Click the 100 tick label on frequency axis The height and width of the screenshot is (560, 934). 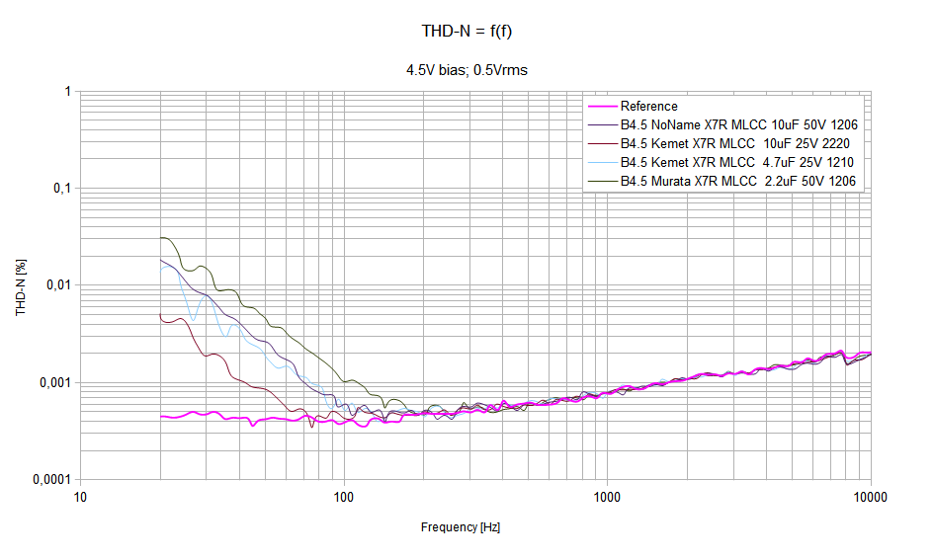(343, 496)
